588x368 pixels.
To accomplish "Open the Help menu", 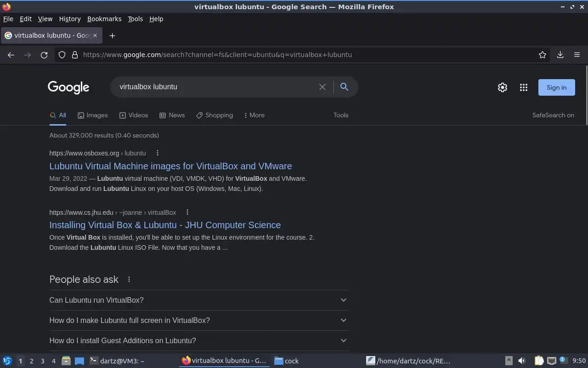I will click(156, 19).
